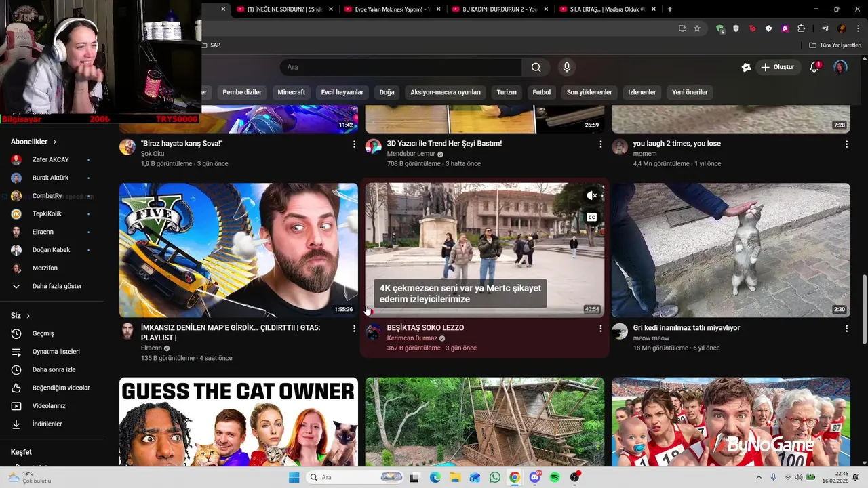Click the green shield extension icon
Viewport: 868px width, 488px height.
tap(719, 28)
